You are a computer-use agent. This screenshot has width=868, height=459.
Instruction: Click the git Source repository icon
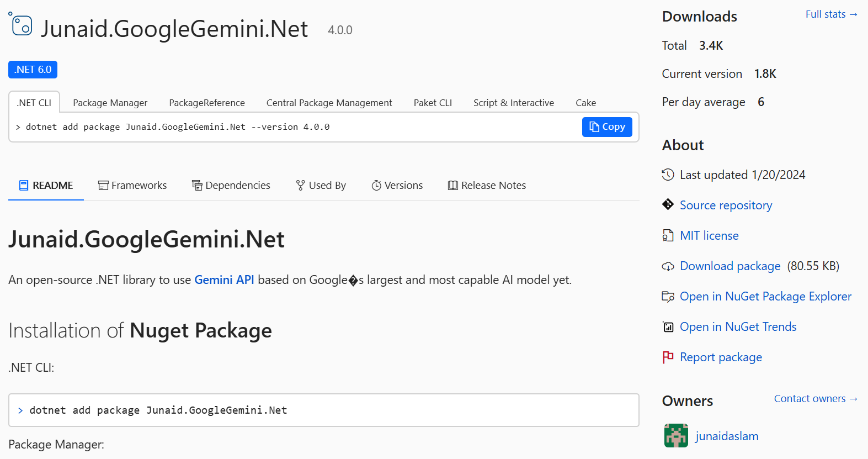[668, 204]
